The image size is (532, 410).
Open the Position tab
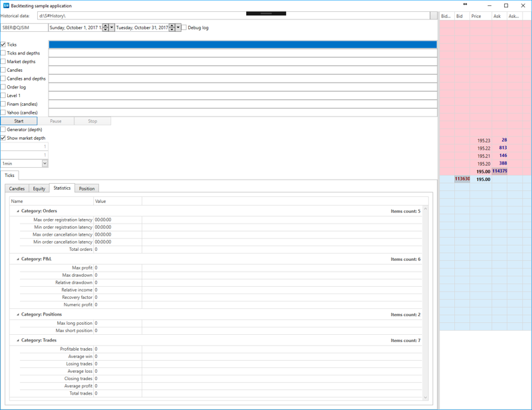click(86, 188)
